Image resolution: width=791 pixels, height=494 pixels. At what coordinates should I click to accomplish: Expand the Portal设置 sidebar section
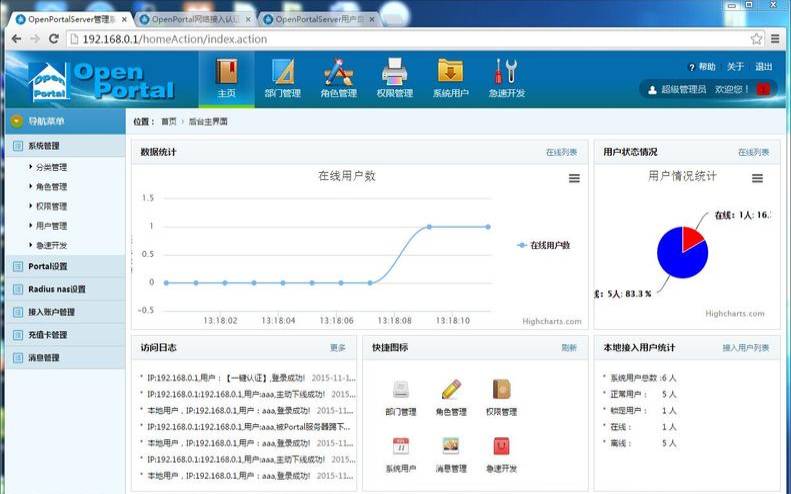coord(48,266)
